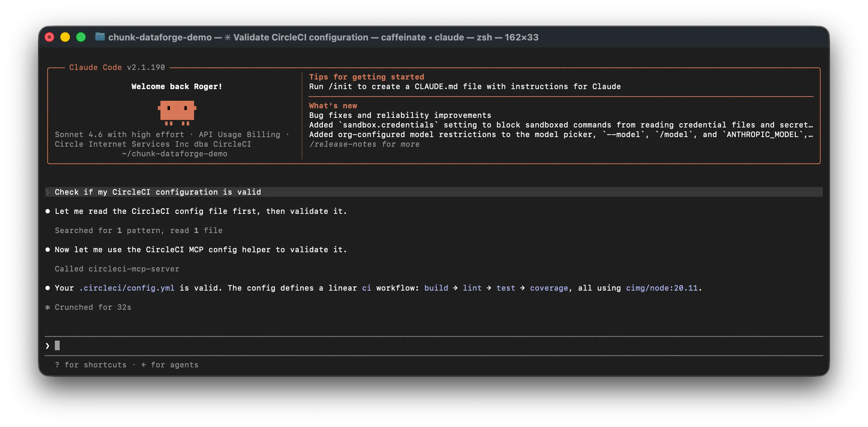This screenshot has width=868, height=427.
Task: Click 'Bug fixes and reliability improvements' line
Action: 400,115
